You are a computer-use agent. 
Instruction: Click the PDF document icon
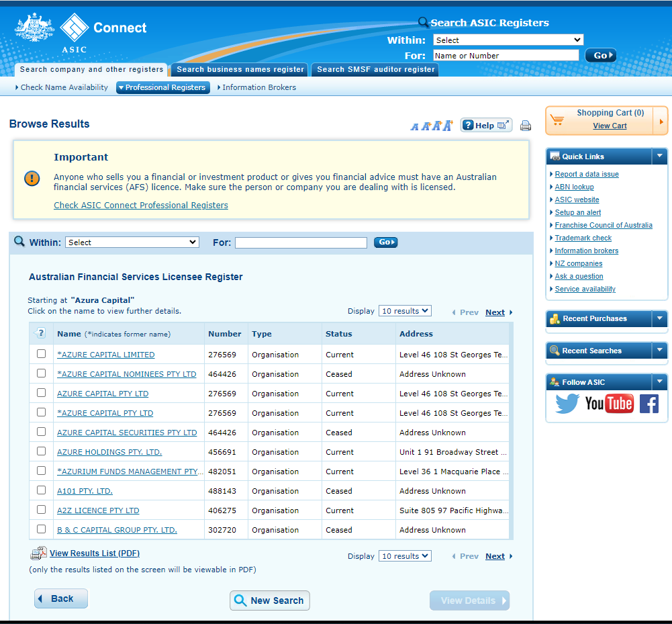[38, 553]
